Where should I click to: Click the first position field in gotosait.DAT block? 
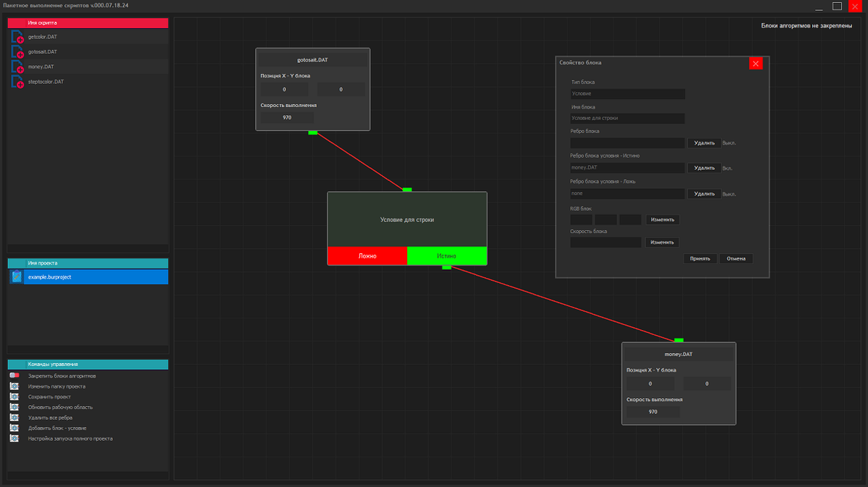point(284,90)
